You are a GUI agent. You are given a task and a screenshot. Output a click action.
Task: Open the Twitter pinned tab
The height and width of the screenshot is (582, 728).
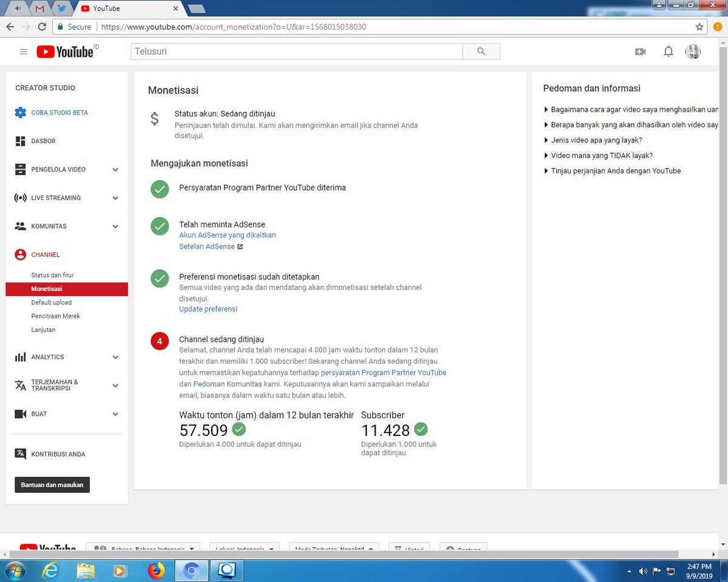coord(61,8)
